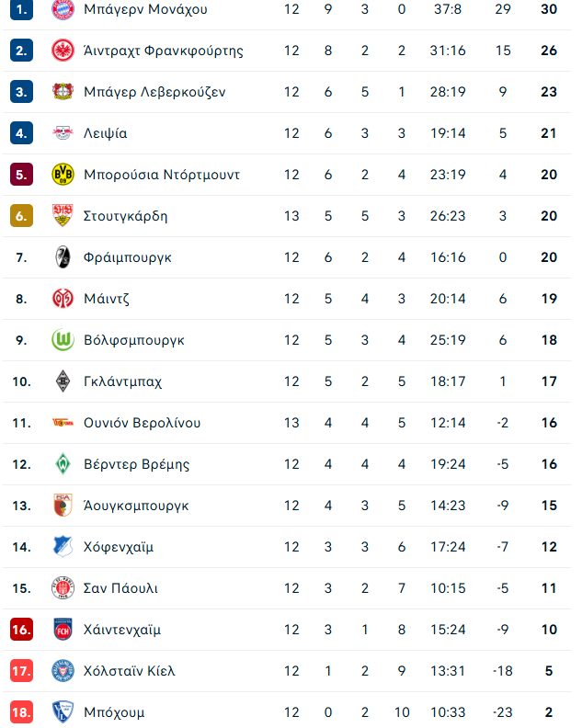Click the Bayern Munich club crest
582x728 pixels.
tap(63, 9)
